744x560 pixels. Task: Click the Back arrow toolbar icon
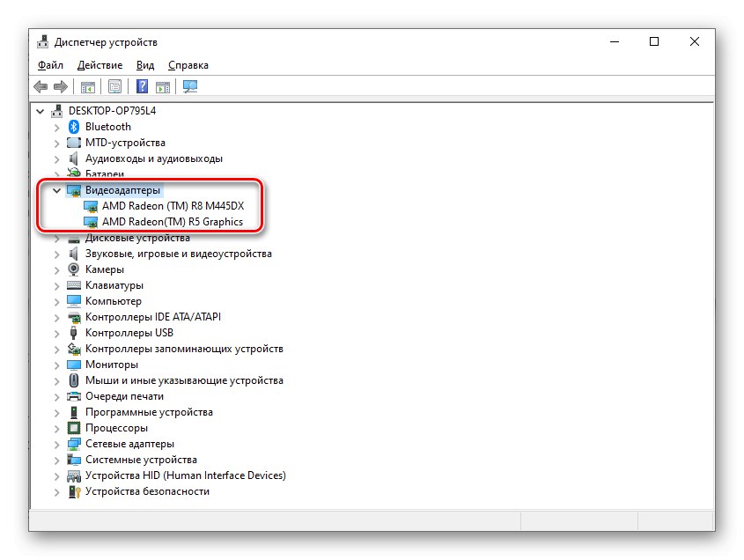pyautogui.click(x=41, y=87)
